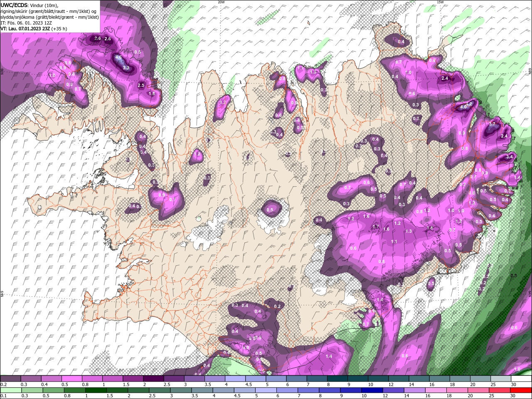Select the deep blue 10 rain scale swatch
Image resolution: width=532 pixels, height=399 pixels.
371,390
